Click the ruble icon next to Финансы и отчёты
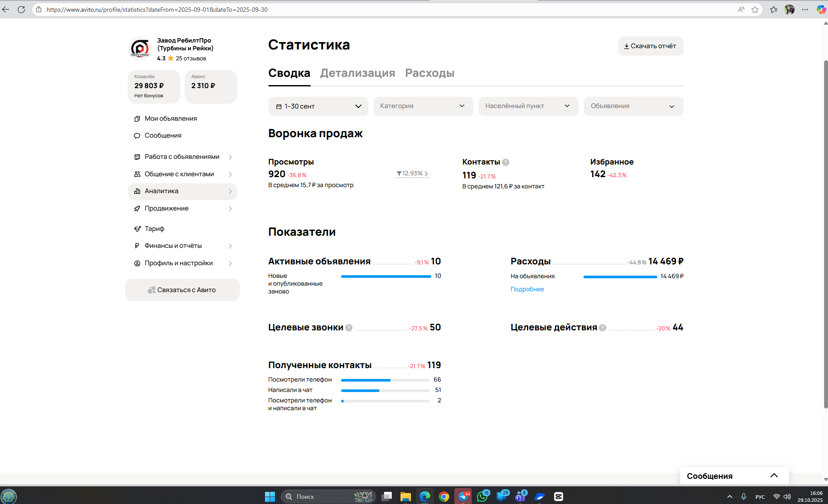Image resolution: width=828 pixels, height=504 pixels. [x=137, y=246]
